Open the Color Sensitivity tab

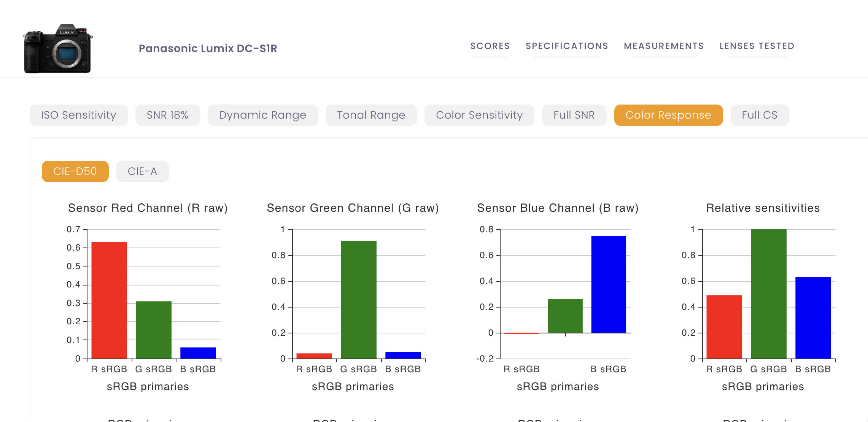(x=479, y=115)
